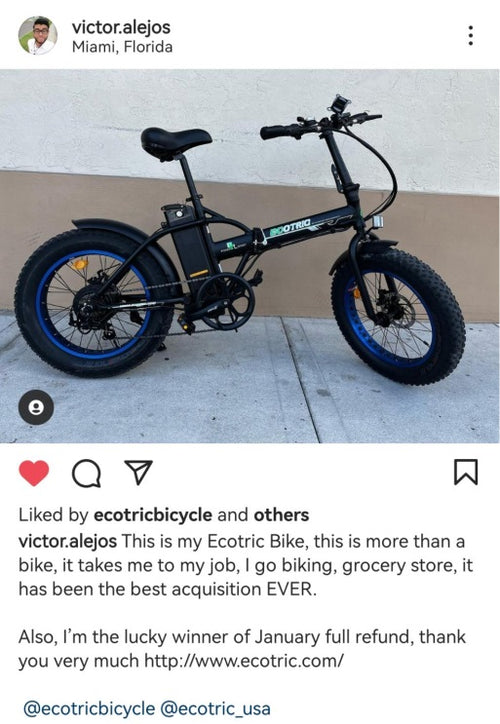This screenshot has width=500, height=724.
Task: Tap the caption text about Ecotric Bike
Action: (x=246, y=565)
